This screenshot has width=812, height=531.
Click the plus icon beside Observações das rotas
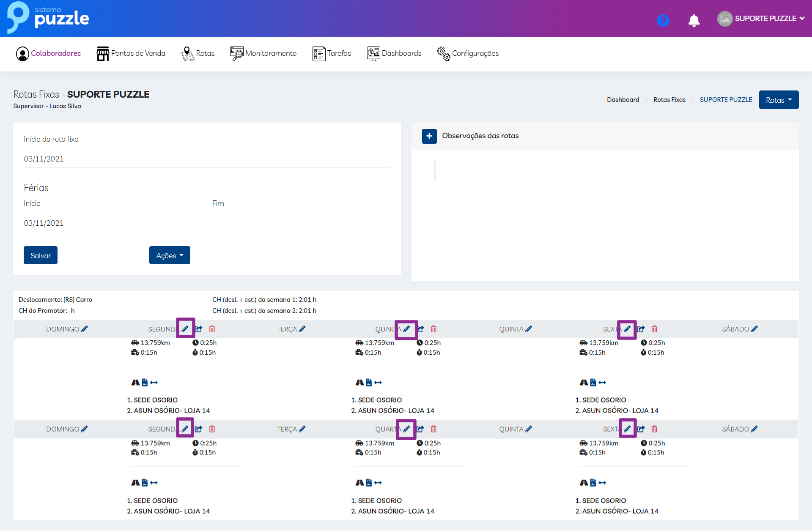[429, 136]
